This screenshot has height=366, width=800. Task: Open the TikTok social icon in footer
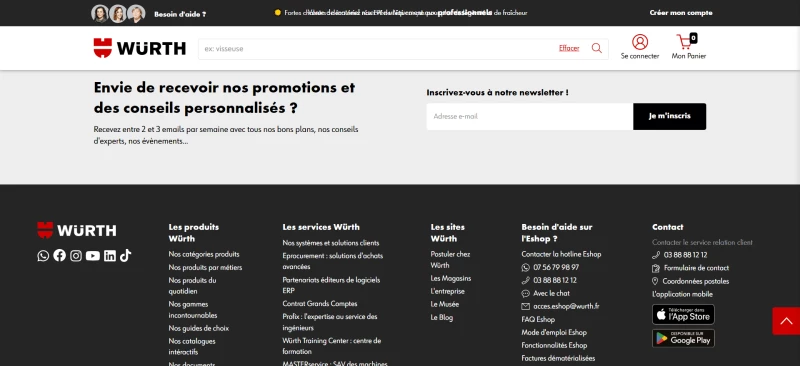126,255
